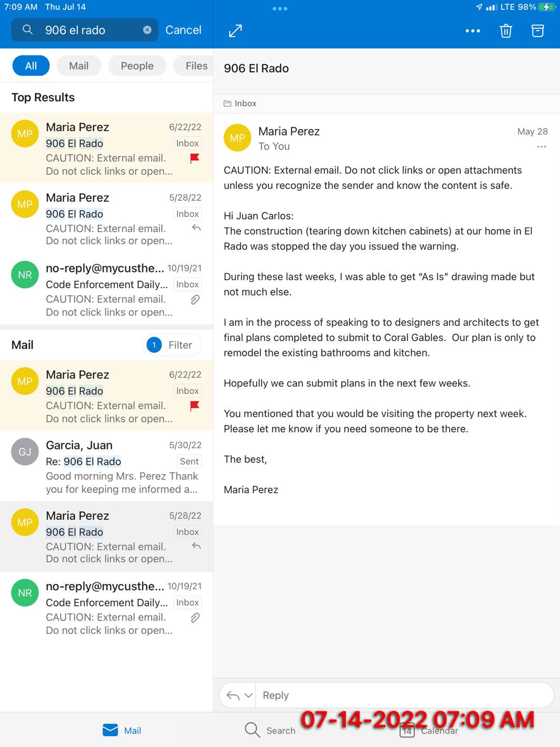Select the All filter pill

point(31,66)
